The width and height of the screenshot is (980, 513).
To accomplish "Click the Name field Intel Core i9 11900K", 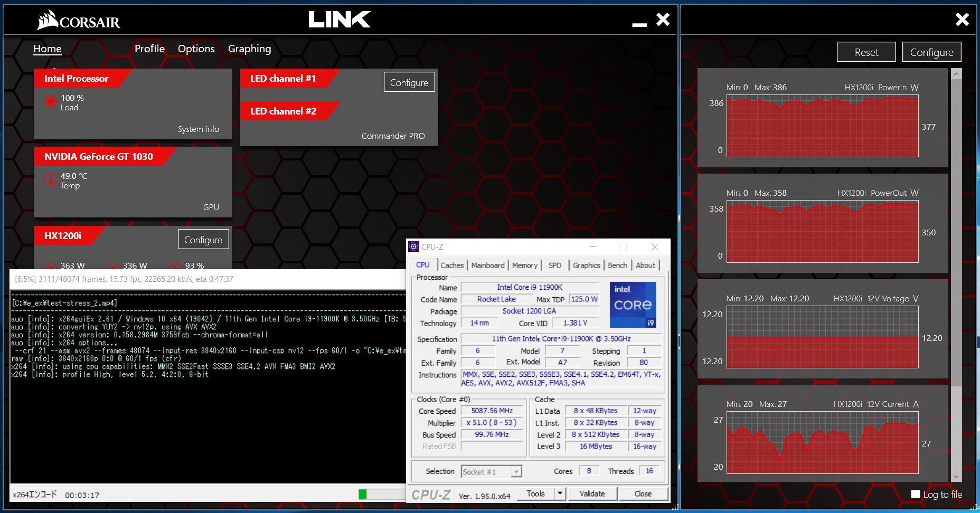I will (530, 287).
